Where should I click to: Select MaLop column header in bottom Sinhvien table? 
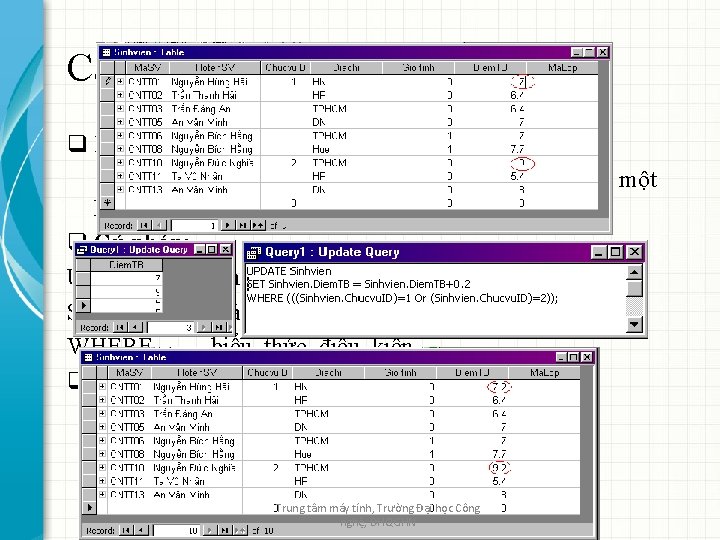545,372
